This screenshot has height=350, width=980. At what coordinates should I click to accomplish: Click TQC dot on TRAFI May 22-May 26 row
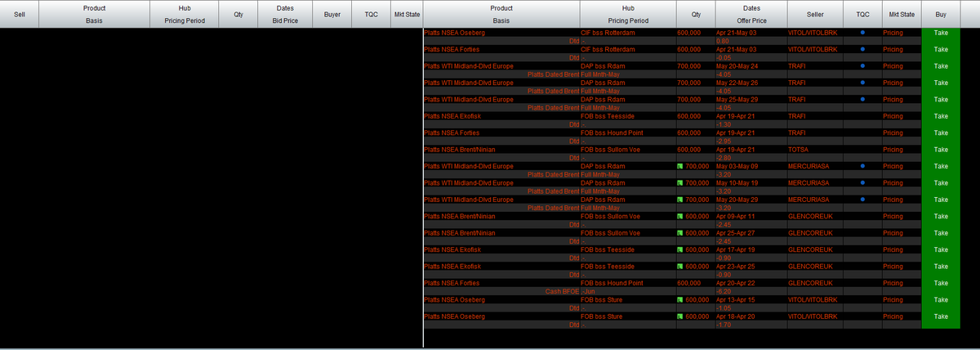[x=862, y=83]
